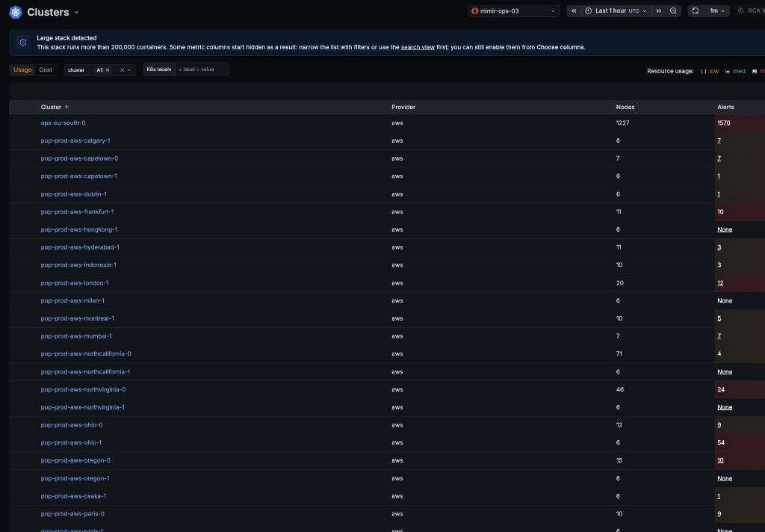
Task: Click the 1227 nodes value
Action: coord(622,123)
